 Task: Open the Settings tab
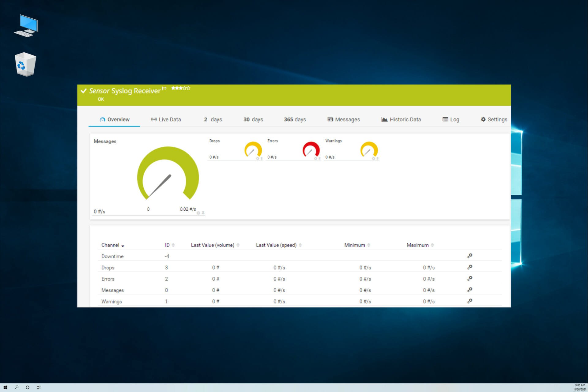494,119
